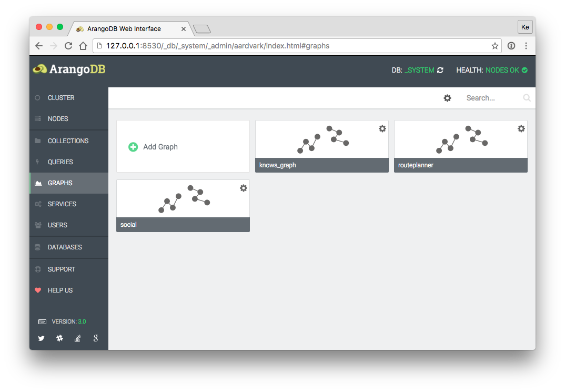Focus the graph Search field
The width and height of the screenshot is (565, 392).
492,98
